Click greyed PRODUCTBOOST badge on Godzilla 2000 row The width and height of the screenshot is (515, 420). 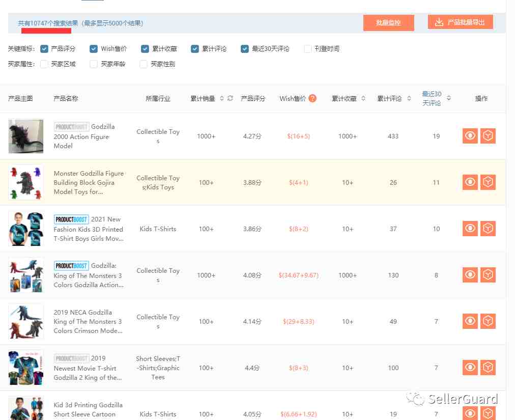coord(71,127)
